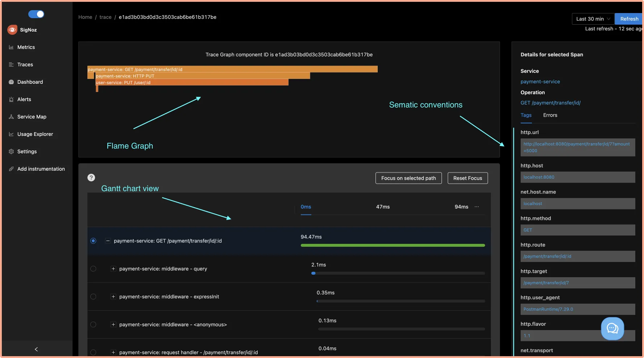Expand the middleware - query span

click(113, 269)
